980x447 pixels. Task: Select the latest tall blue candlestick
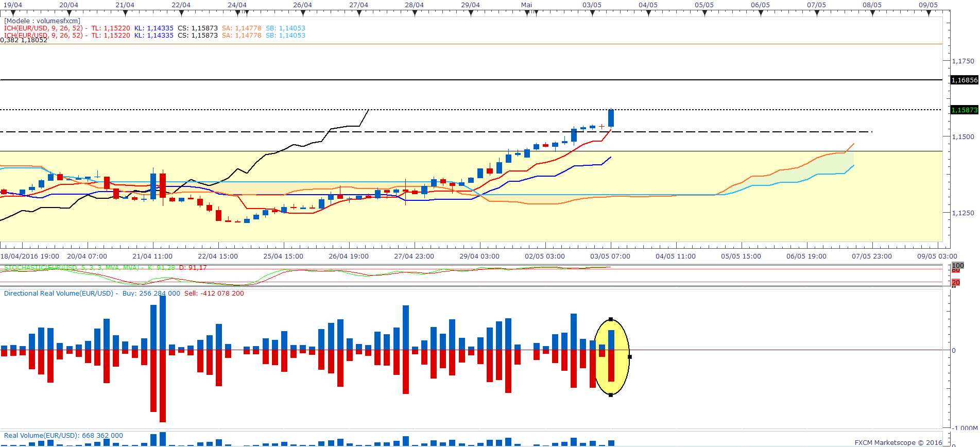click(611, 118)
